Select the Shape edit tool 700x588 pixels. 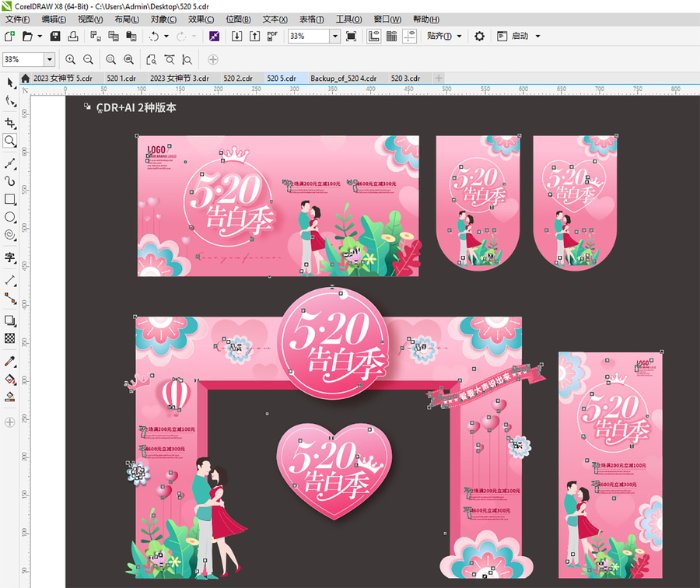click(x=10, y=101)
